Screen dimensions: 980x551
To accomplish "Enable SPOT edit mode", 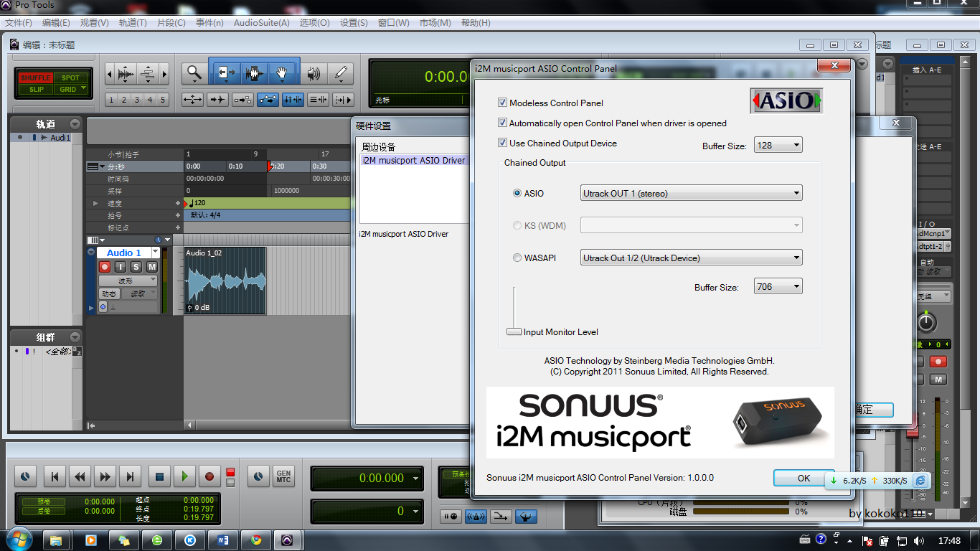I will pyautogui.click(x=70, y=77).
